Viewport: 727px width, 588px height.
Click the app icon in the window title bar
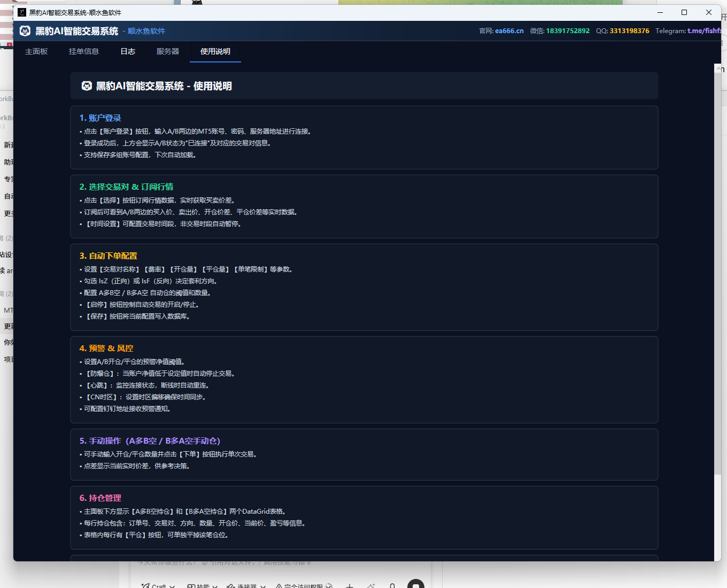(x=22, y=12)
